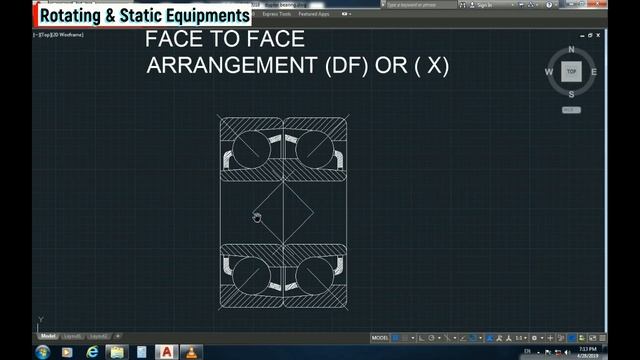Open VLC media player from taskbar
The image size is (640, 360).
tap(191, 352)
